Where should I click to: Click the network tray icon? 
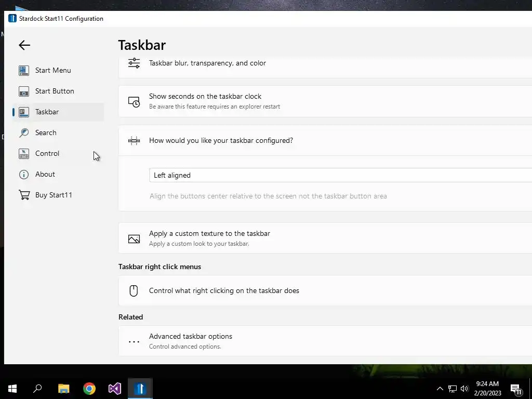tap(453, 389)
